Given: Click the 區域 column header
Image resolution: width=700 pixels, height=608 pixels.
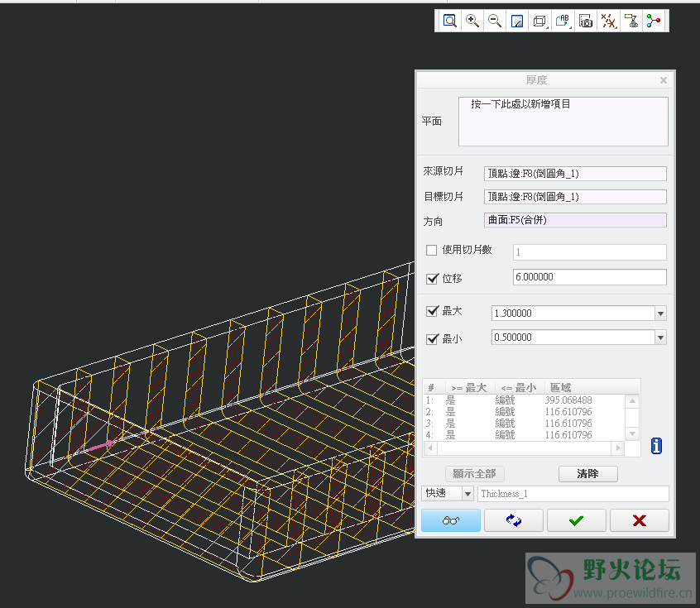Looking at the screenshot, I should (x=591, y=387).
